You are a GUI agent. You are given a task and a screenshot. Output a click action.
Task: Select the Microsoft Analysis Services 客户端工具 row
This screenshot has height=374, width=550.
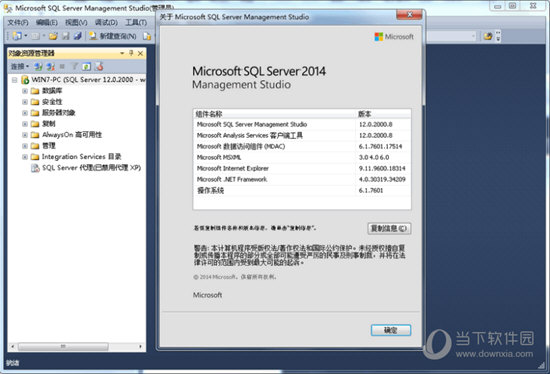tap(302, 135)
